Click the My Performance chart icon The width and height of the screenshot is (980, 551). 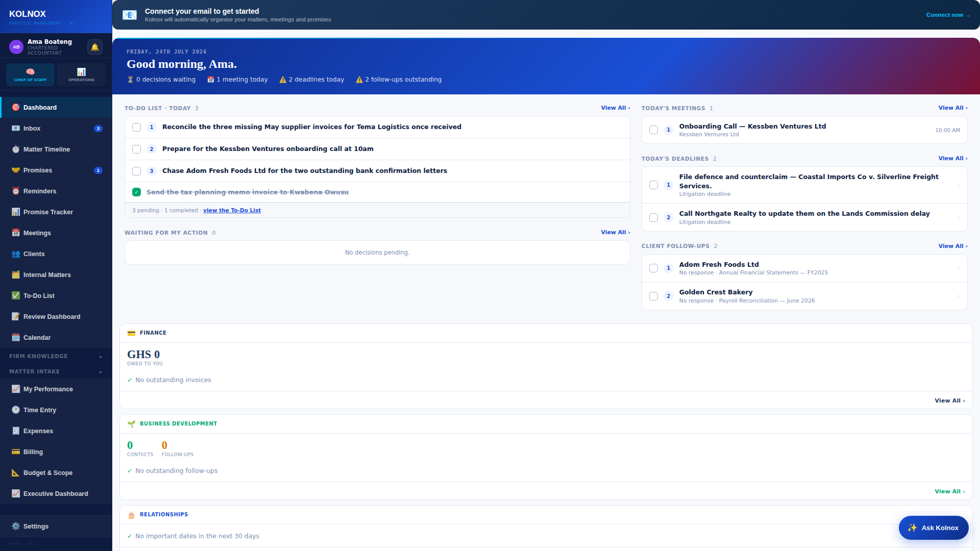pos(16,389)
